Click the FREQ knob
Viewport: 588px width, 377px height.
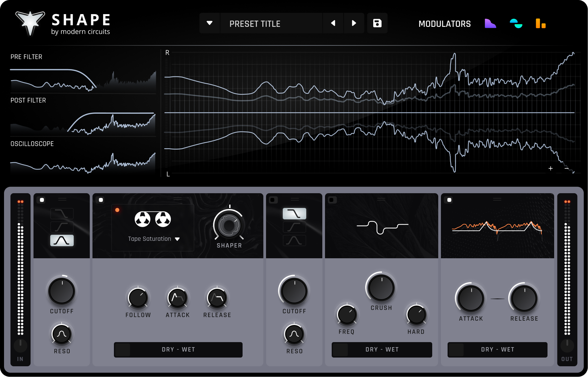pos(347,315)
